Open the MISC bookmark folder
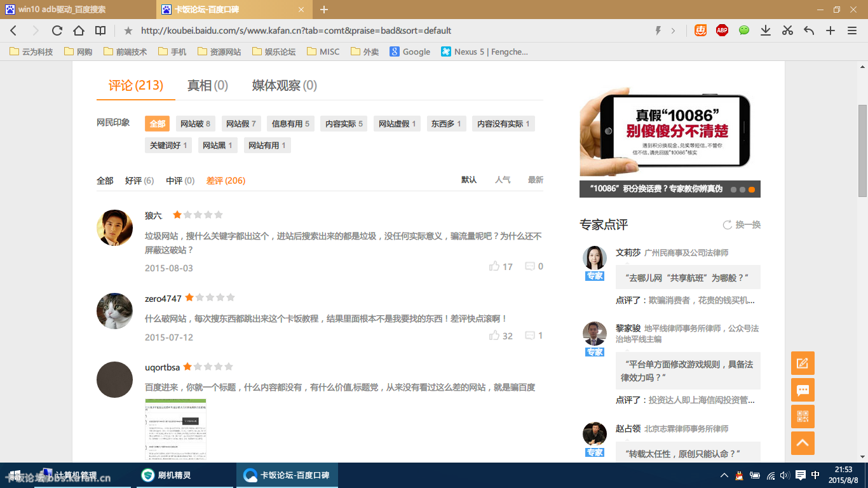The width and height of the screenshot is (868, 488). pos(323,51)
